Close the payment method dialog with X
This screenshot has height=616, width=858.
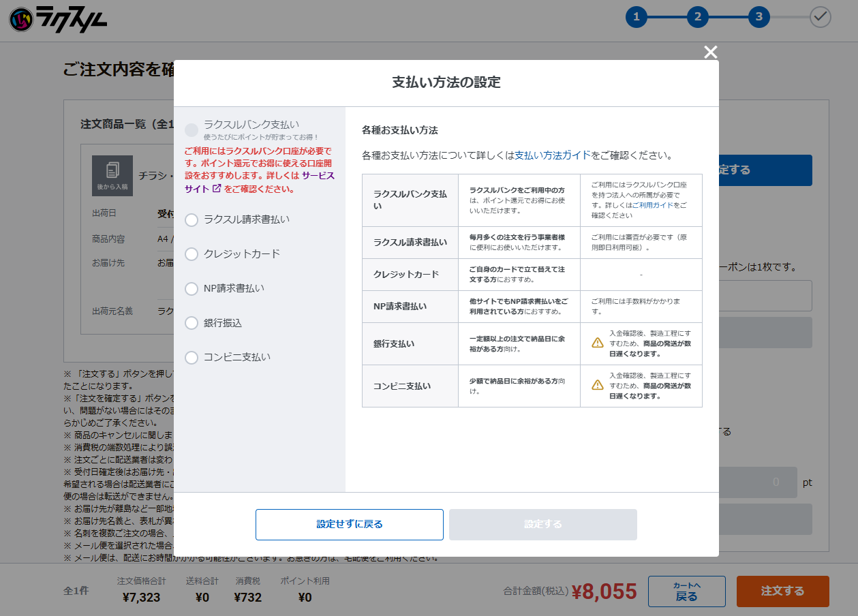coord(710,52)
